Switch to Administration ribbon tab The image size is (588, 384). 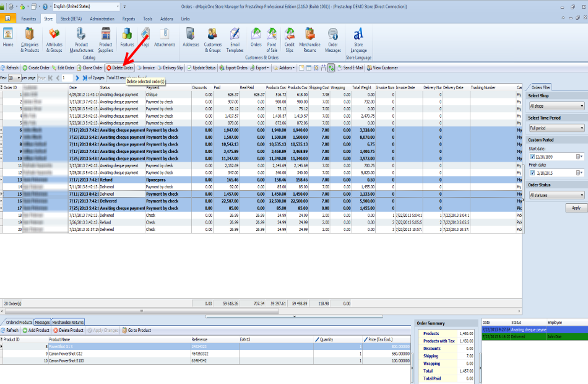[102, 19]
